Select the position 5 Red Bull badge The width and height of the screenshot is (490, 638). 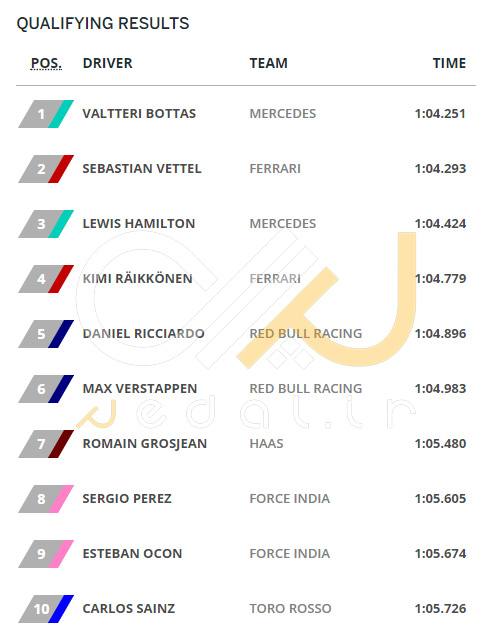(x=46, y=334)
